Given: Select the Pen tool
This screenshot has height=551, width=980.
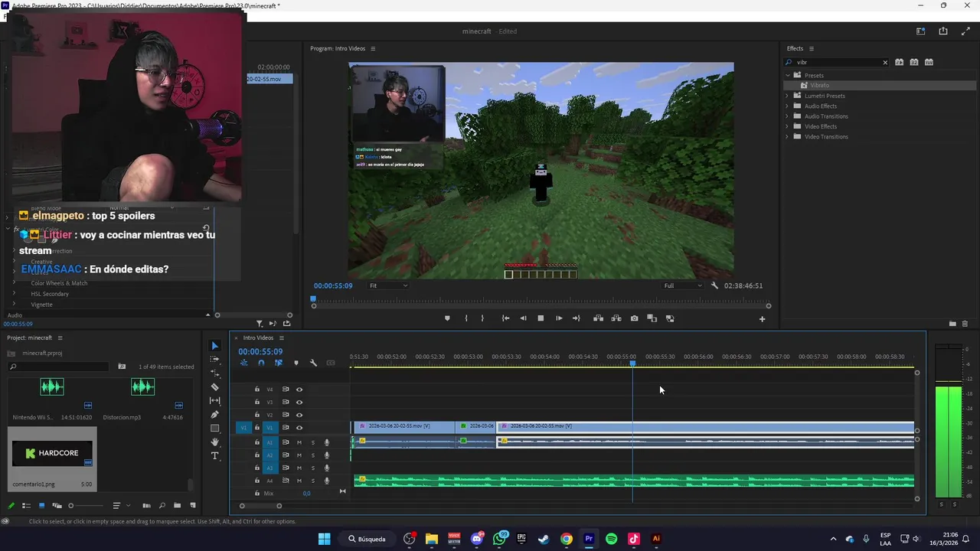Looking at the screenshot, I should pyautogui.click(x=214, y=415).
